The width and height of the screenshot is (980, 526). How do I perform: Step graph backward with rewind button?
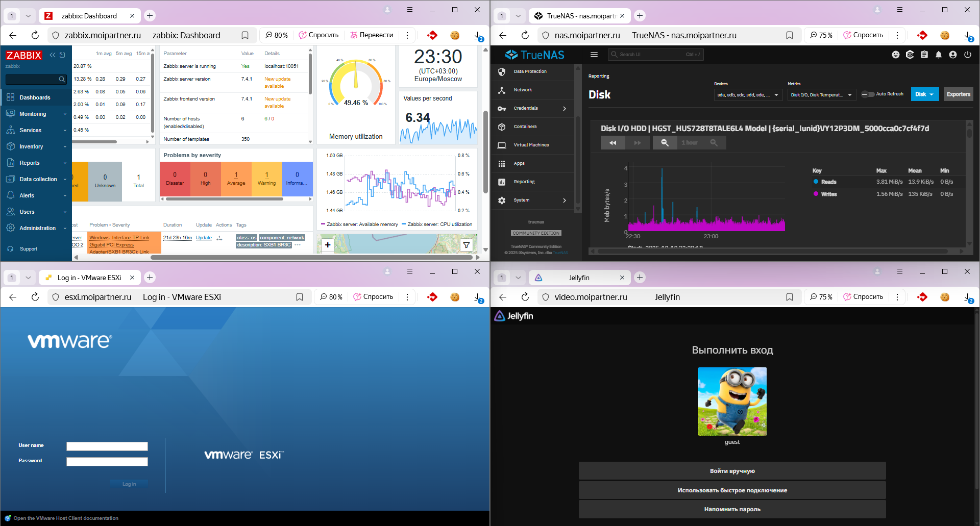[x=612, y=143]
